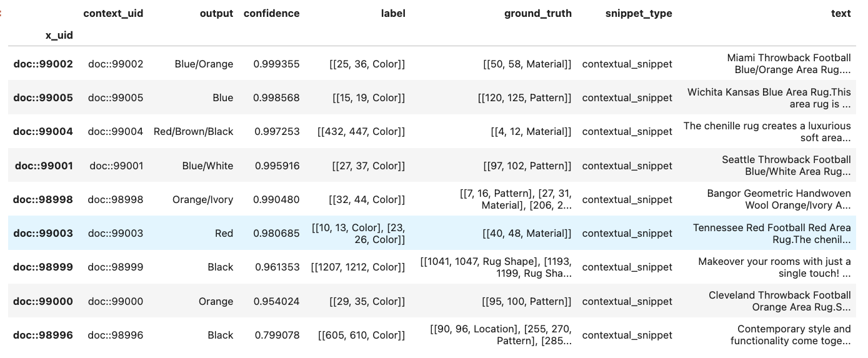This screenshot has height=358, width=868.
Task: Click the context_uid column header
Action: [112, 13]
